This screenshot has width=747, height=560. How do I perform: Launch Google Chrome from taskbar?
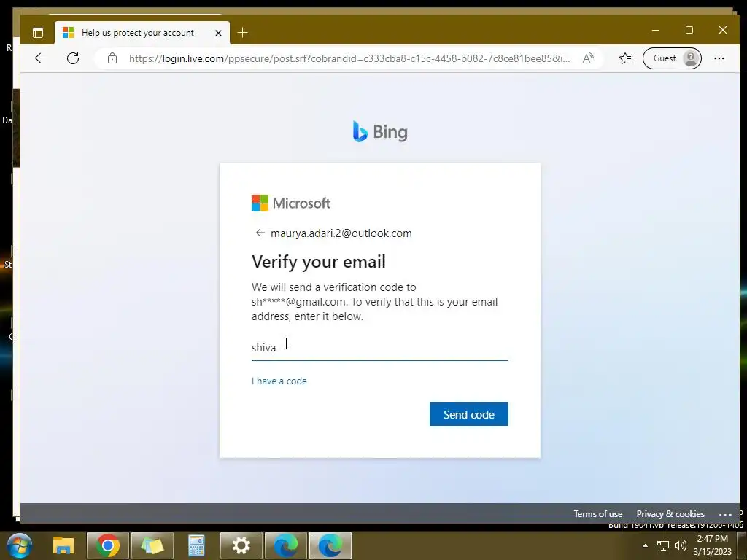108,545
